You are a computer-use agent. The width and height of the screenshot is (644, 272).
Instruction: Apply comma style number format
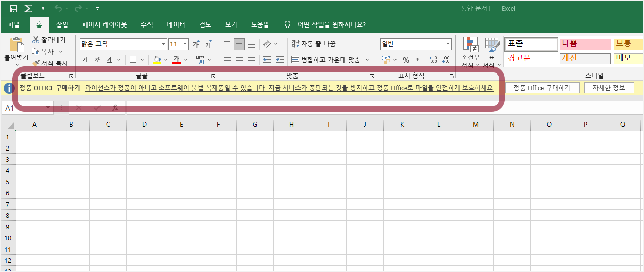[418, 60]
